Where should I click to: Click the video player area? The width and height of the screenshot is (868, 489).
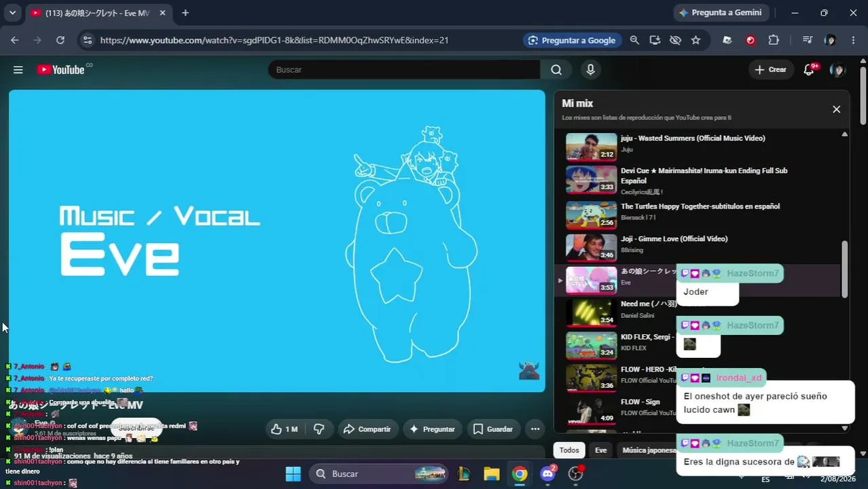[x=276, y=240]
